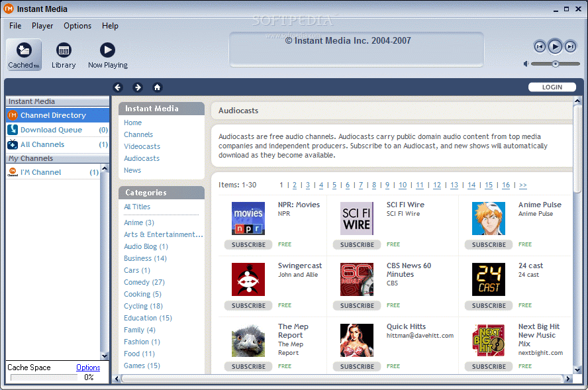The image size is (588, 390).
Task: Open the Audiocasts navigation link
Action: pos(142,159)
